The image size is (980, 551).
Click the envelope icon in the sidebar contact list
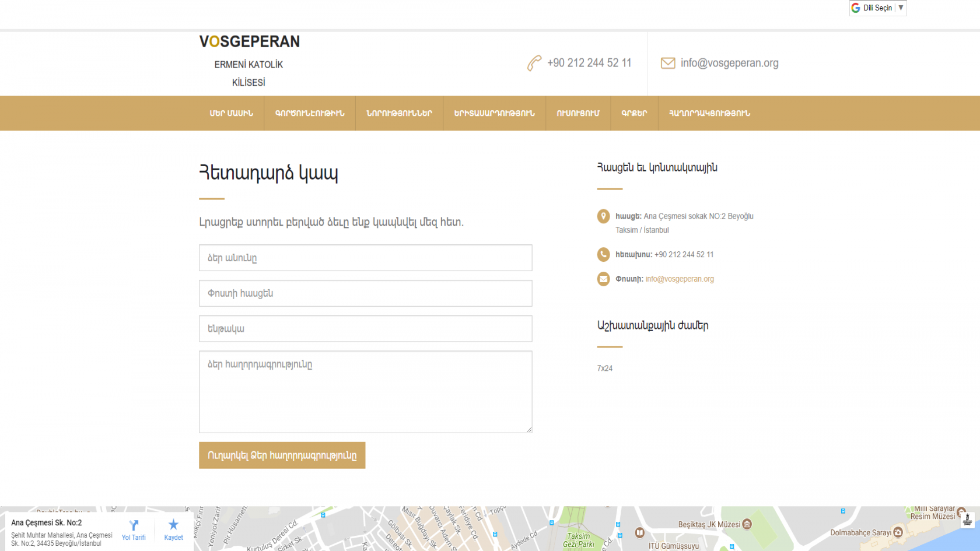pos(603,279)
